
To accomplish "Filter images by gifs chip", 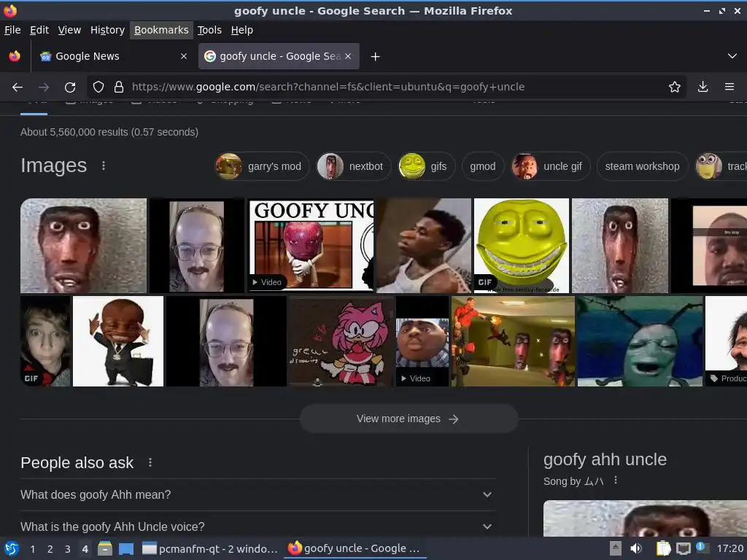I will [426, 166].
